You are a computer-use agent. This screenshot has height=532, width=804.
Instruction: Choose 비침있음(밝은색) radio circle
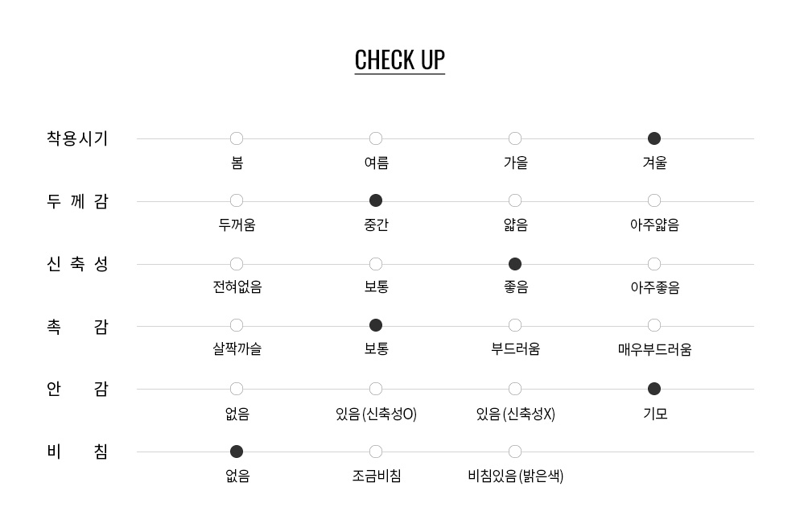(515, 452)
